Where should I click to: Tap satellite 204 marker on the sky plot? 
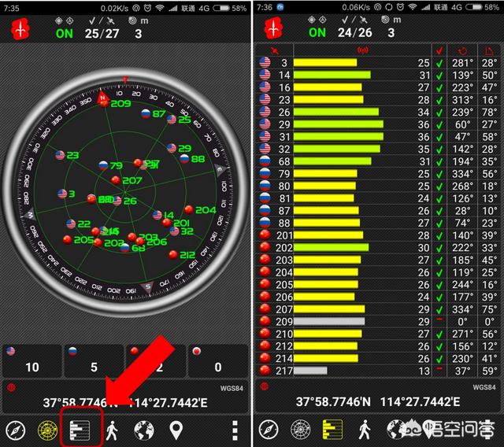189,209
